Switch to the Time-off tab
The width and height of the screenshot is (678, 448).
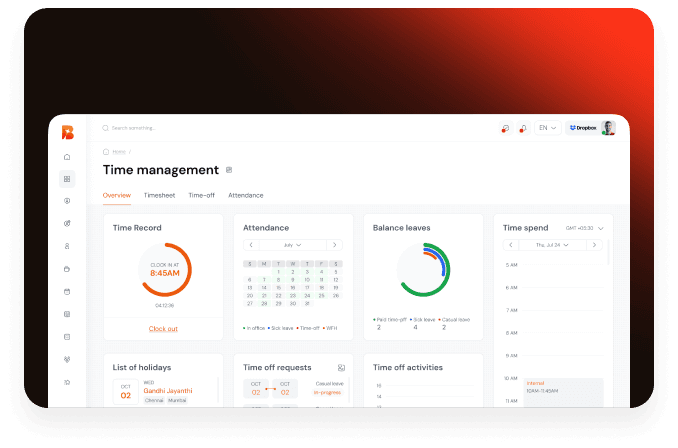click(201, 195)
